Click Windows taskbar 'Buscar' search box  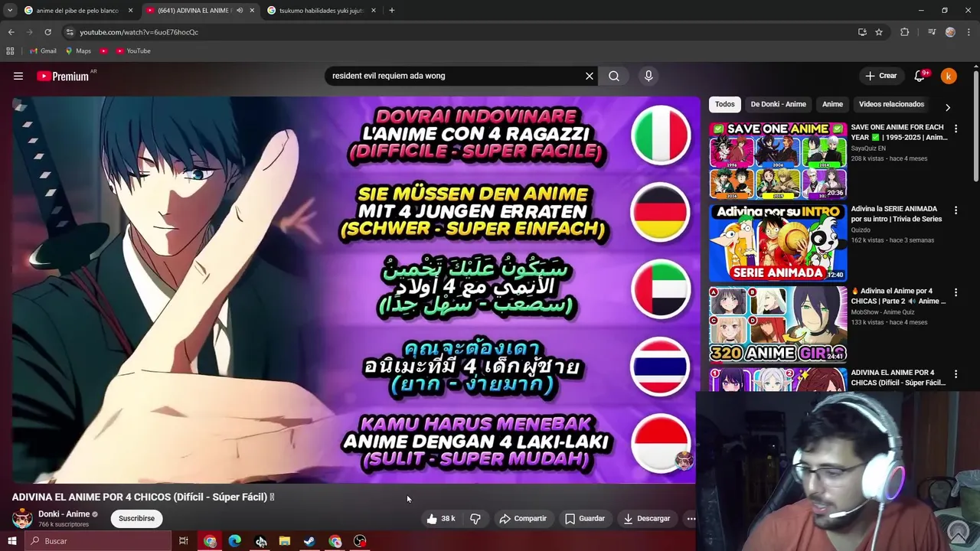[x=97, y=541]
